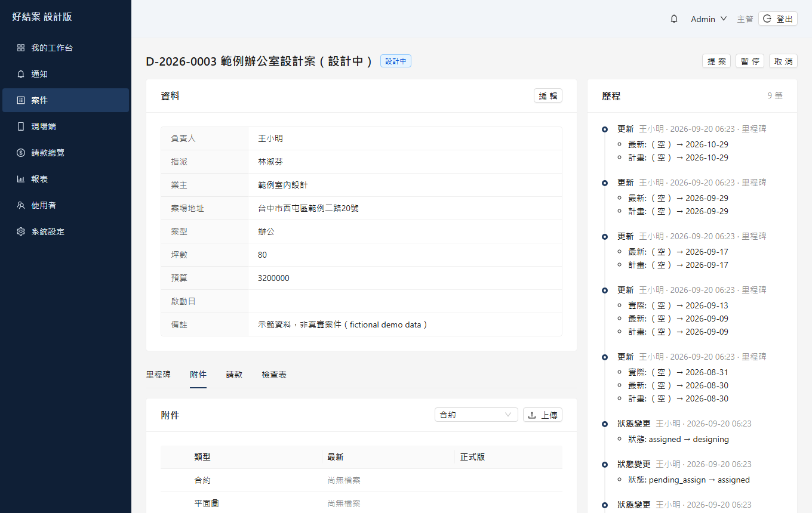
Task: Click 尚無檔案 in the 合約 row
Action: pyautogui.click(x=344, y=480)
